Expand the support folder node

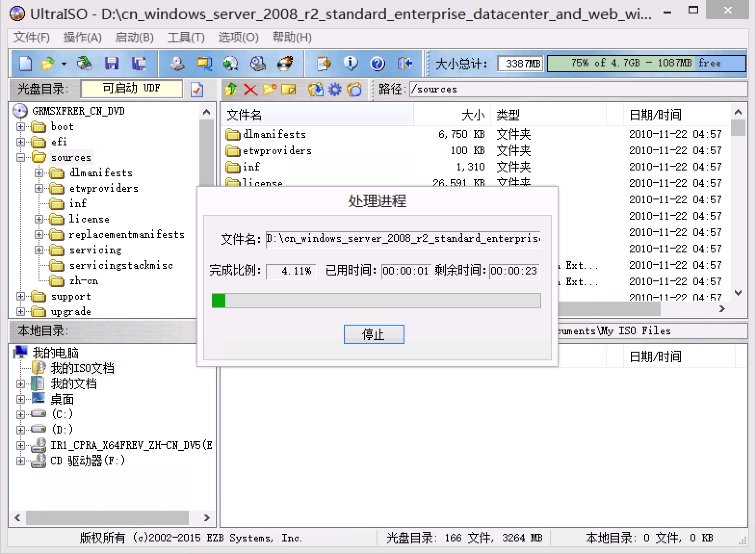[21, 296]
